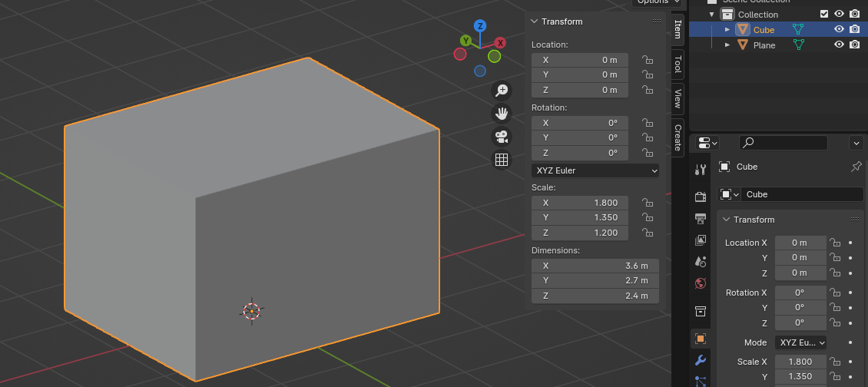Open the Modifiers tab (blue wrench icon)
Screen dimensions: 868x387
click(x=701, y=360)
